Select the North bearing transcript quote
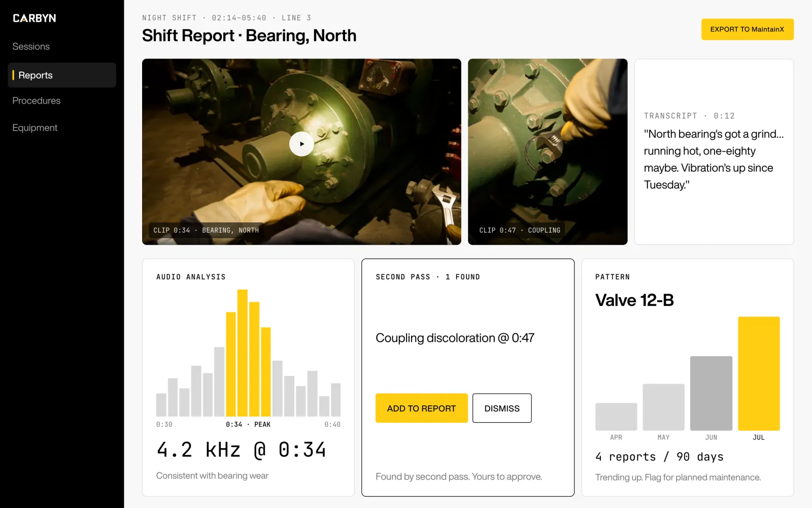 [714, 160]
